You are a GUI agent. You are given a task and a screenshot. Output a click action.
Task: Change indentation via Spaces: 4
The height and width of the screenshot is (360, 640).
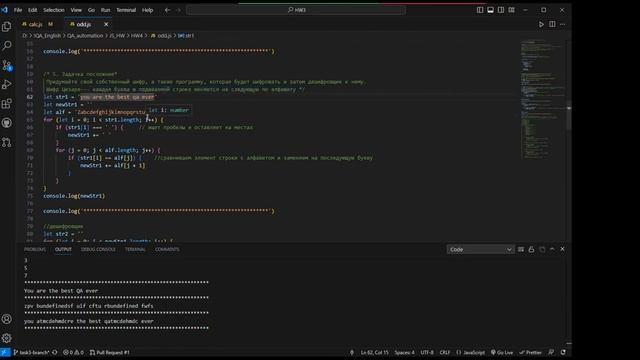[404, 352]
